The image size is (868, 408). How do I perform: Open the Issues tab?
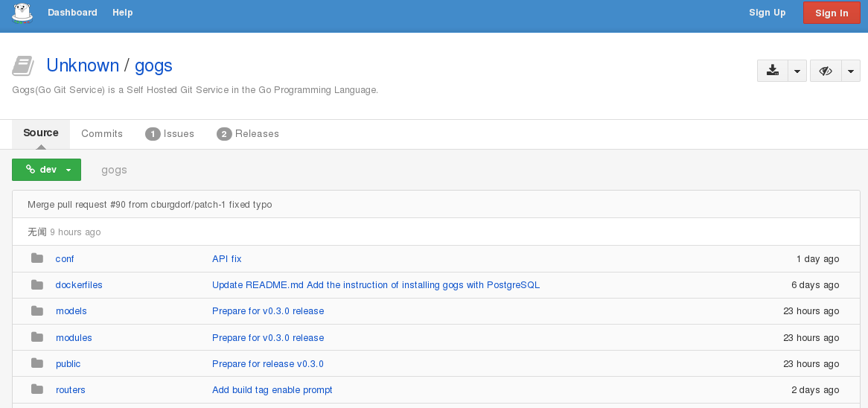point(170,134)
